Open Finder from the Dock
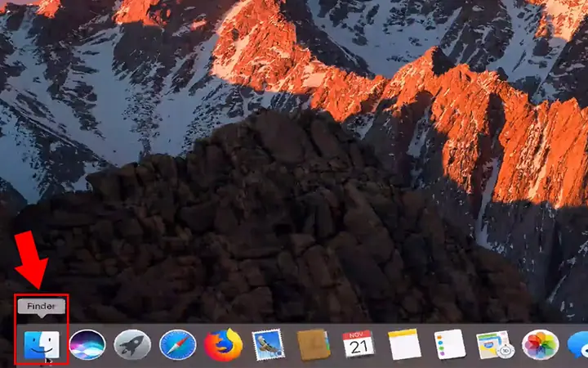This screenshot has width=588, height=368. click(42, 345)
